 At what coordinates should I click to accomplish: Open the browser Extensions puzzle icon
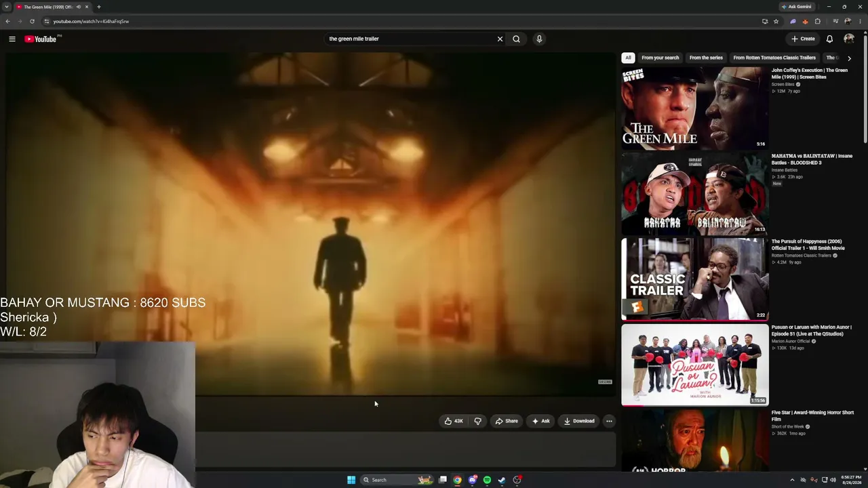tap(817, 21)
